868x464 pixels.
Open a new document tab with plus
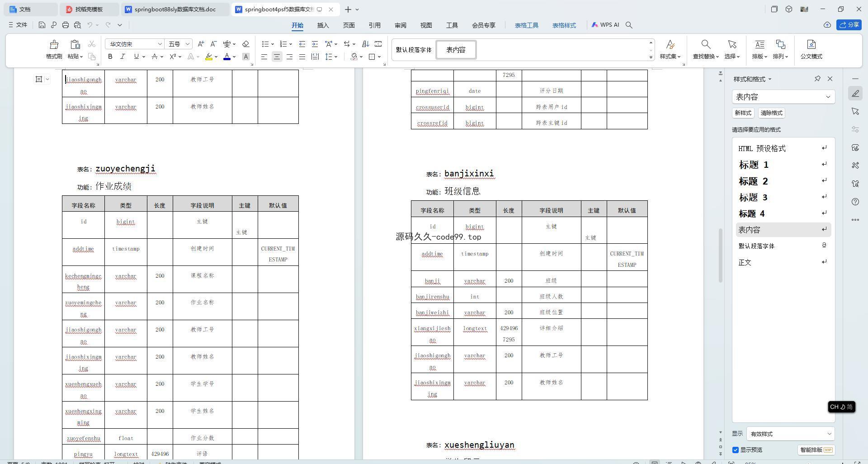click(x=348, y=9)
